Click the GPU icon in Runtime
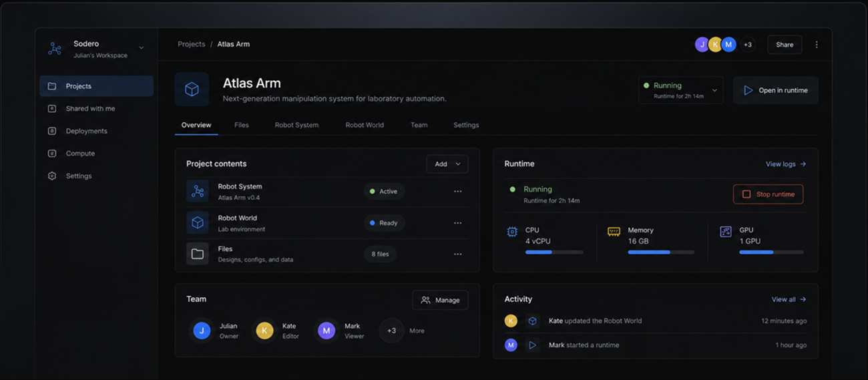Image resolution: width=868 pixels, height=380 pixels. [x=726, y=232]
